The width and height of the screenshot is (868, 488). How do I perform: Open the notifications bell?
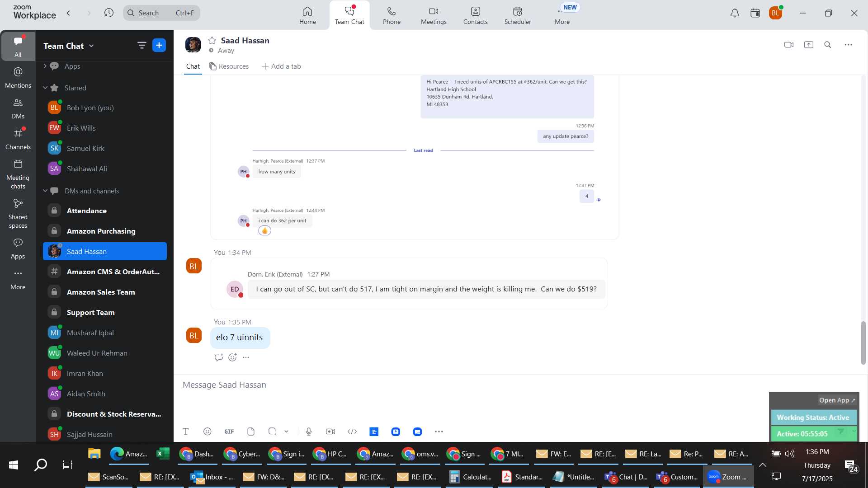pos(735,13)
